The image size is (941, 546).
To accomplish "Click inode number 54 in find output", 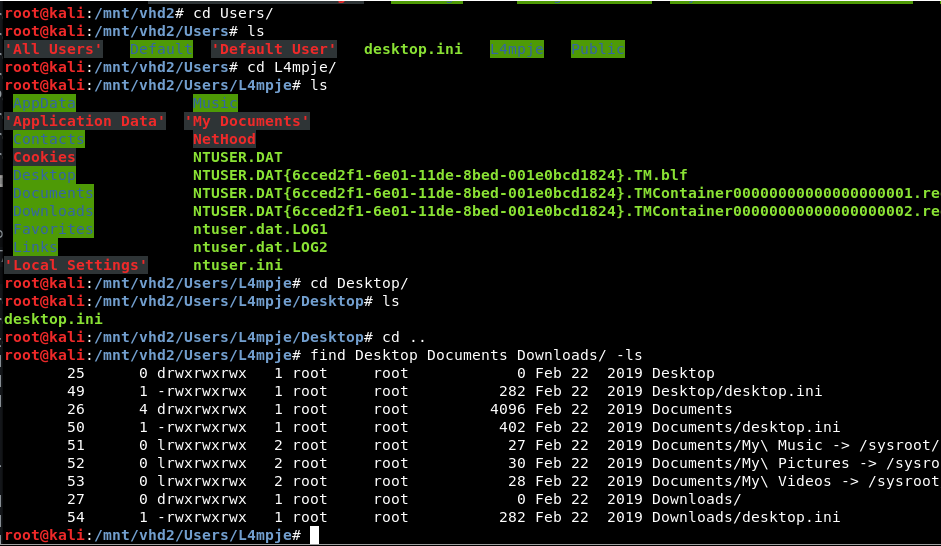I will point(76,517).
